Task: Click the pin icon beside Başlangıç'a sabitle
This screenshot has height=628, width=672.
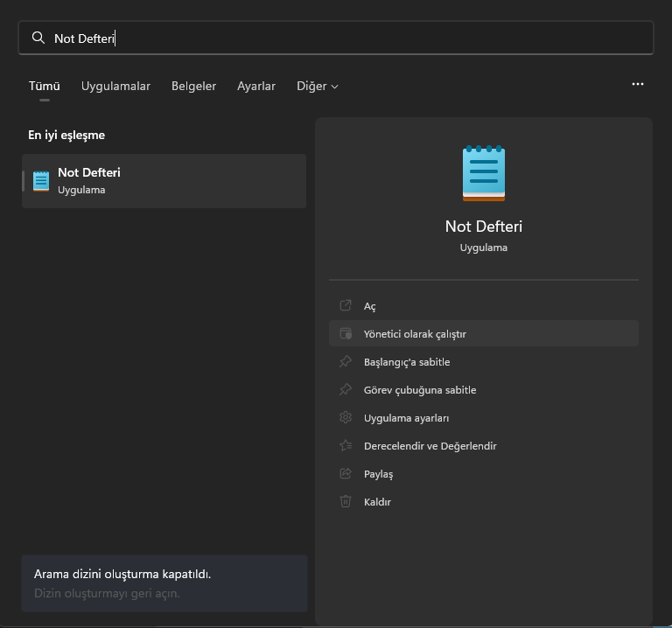Action: pos(346,362)
